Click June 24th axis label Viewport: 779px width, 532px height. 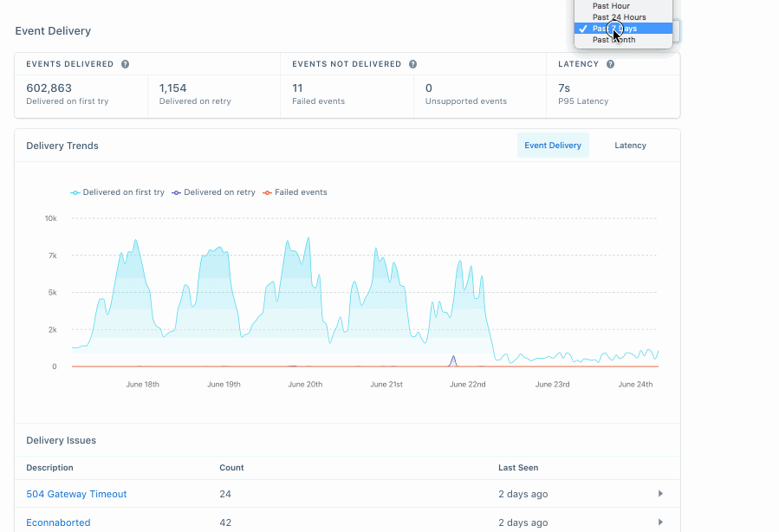point(635,384)
